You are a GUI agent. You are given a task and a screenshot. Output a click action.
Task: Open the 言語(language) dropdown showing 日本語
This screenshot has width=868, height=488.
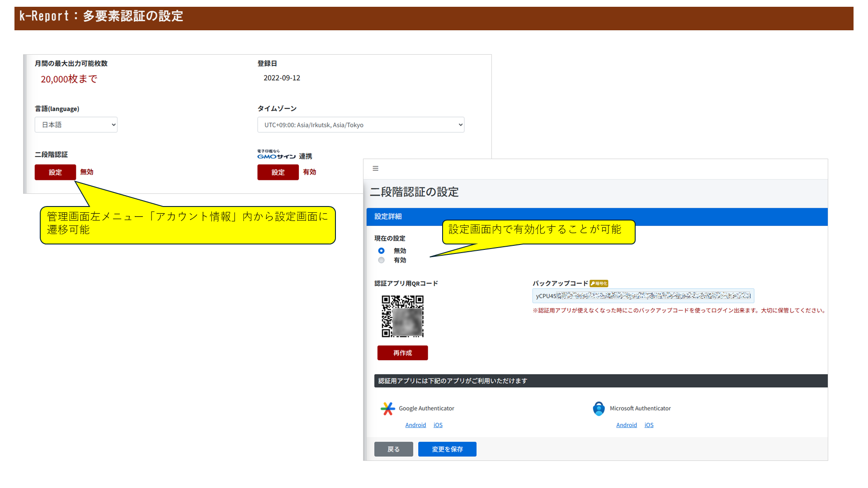coord(76,125)
